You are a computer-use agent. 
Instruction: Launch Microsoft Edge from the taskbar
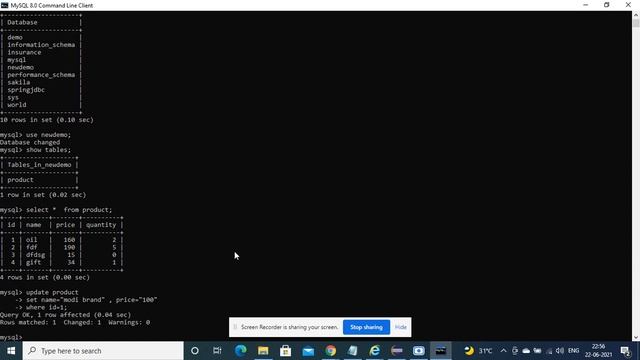click(x=240, y=351)
